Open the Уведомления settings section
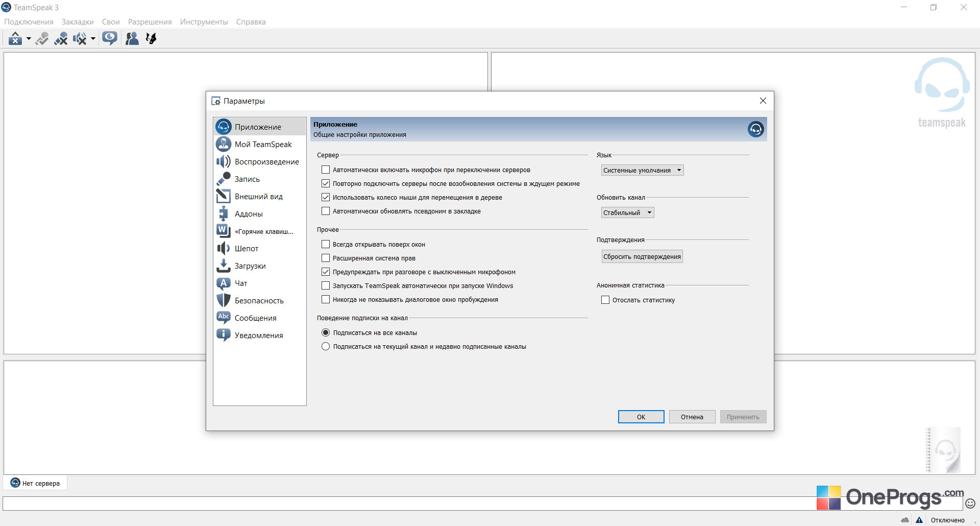This screenshot has height=526, width=980. click(x=260, y=335)
